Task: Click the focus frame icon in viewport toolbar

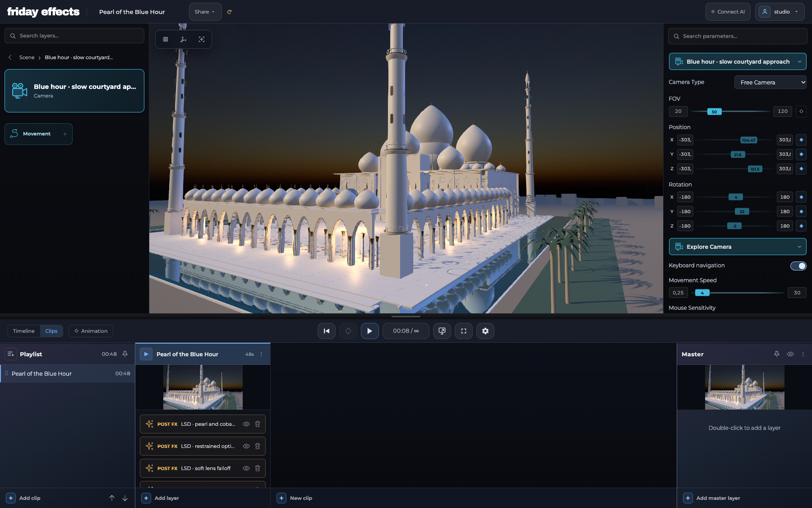Action: 202,39
